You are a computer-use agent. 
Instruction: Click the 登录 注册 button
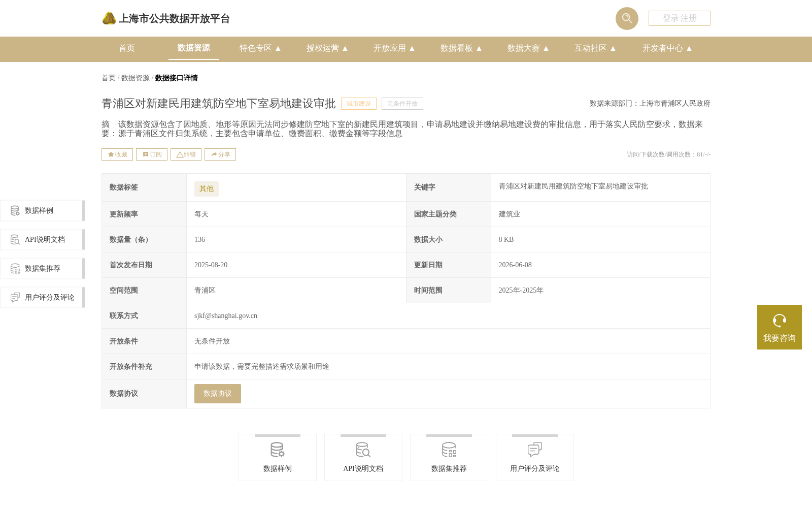[680, 18]
